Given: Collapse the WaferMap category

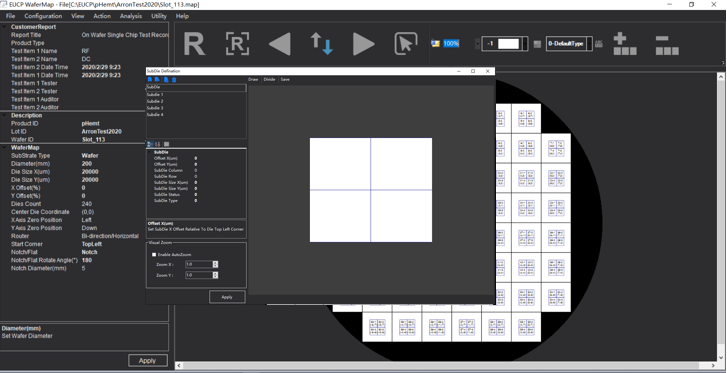Looking at the screenshot, I should point(4,148).
